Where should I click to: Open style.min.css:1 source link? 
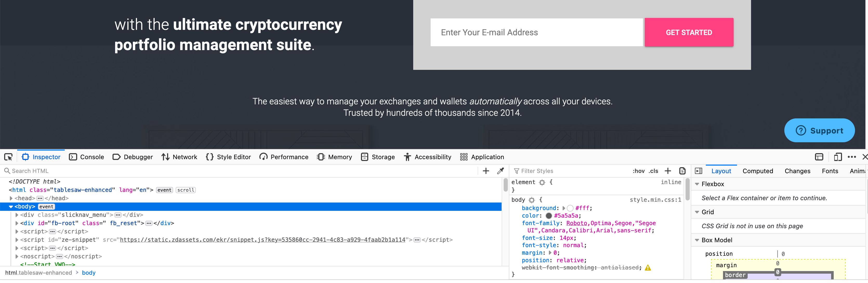(655, 200)
